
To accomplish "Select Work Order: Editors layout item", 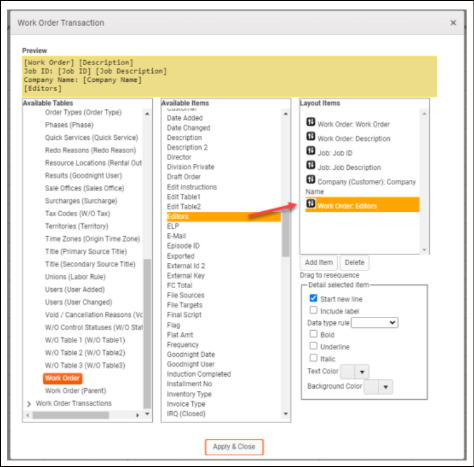I will [362, 205].
